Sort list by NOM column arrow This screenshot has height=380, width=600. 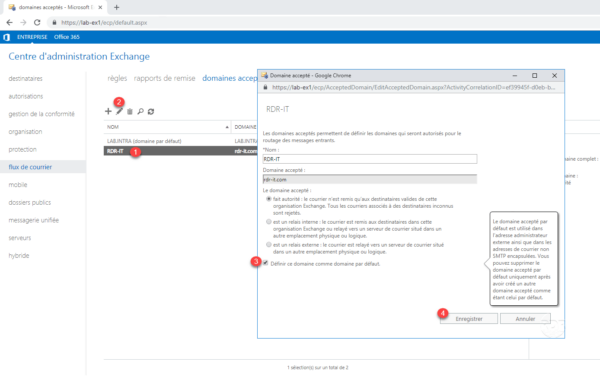[227, 127]
